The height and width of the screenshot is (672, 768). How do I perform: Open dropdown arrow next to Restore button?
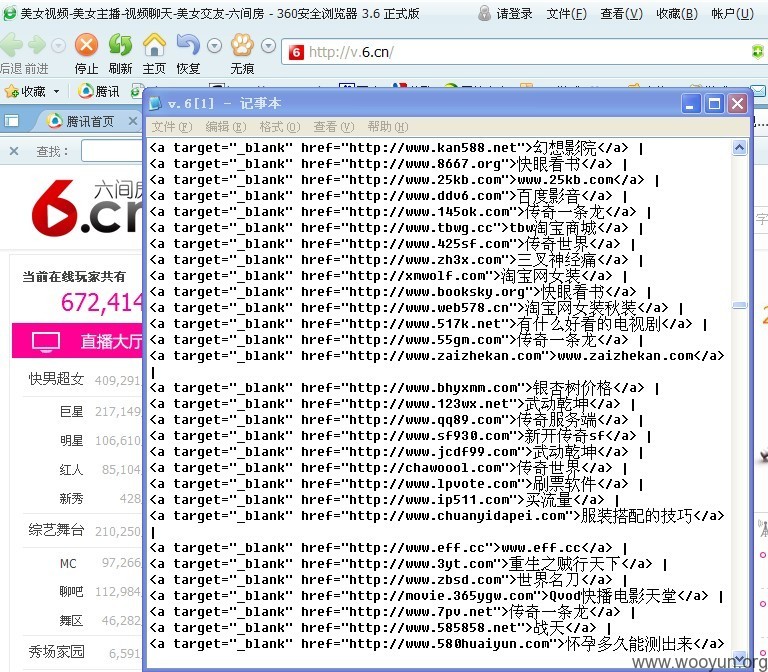(215, 46)
